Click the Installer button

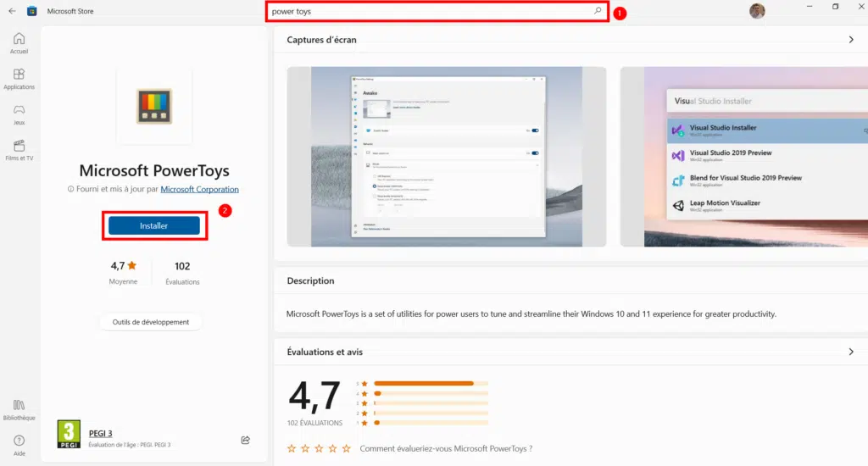pos(154,226)
